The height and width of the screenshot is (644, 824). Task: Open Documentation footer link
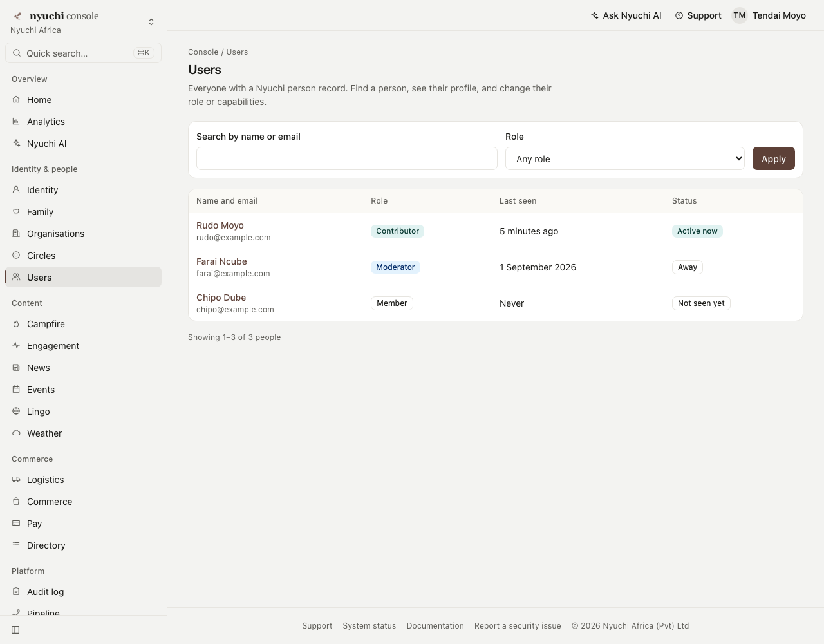(x=435, y=626)
